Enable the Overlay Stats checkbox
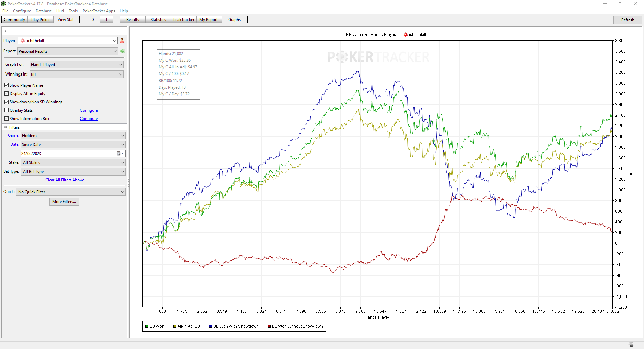Screen dimensions: 644x349 tap(6, 110)
